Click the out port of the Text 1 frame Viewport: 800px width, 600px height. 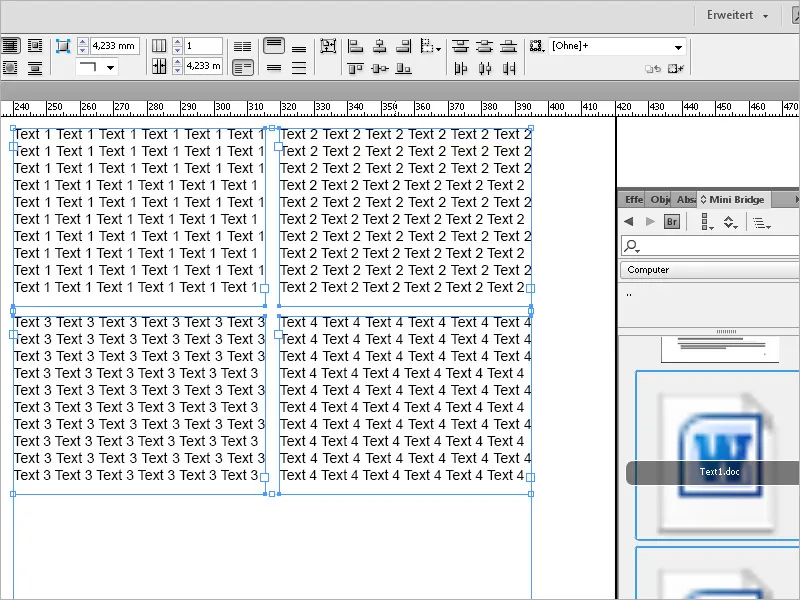click(264, 289)
